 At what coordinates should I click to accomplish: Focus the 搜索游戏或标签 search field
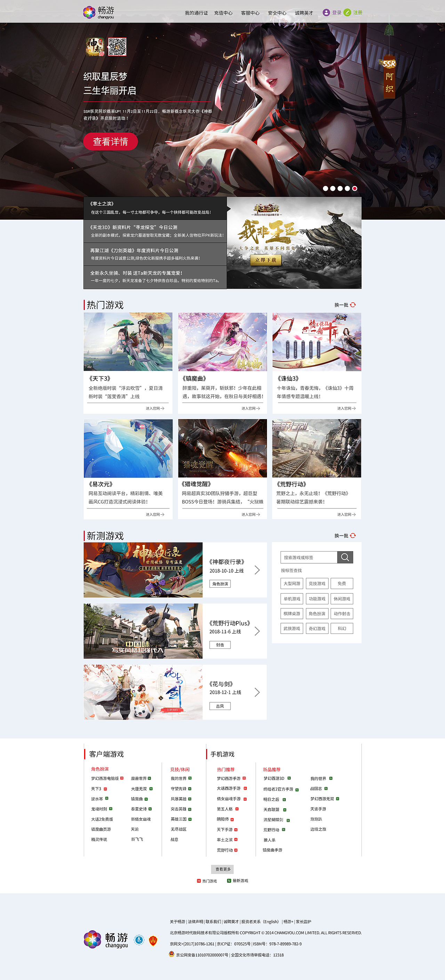[309, 557]
